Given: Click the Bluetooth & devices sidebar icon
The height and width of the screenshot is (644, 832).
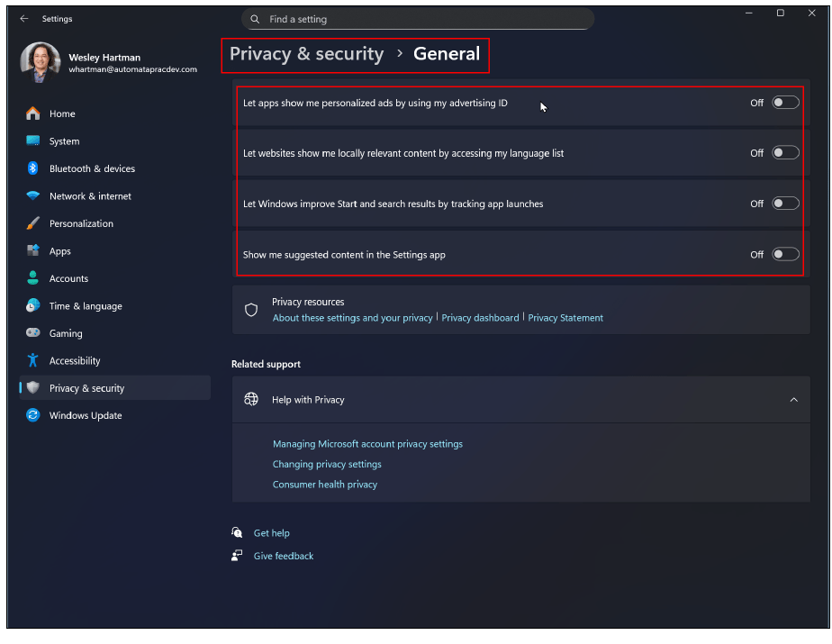Looking at the screenshot, I should pos(33,168).
